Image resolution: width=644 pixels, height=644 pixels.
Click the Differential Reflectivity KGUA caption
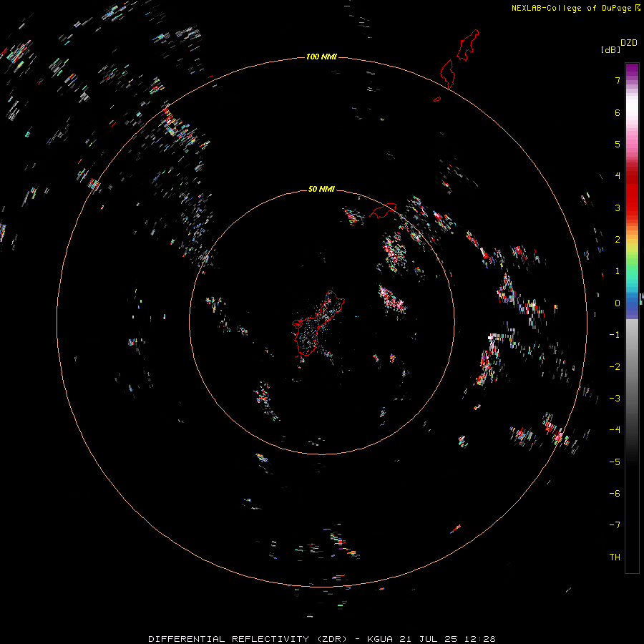[321, 639]
